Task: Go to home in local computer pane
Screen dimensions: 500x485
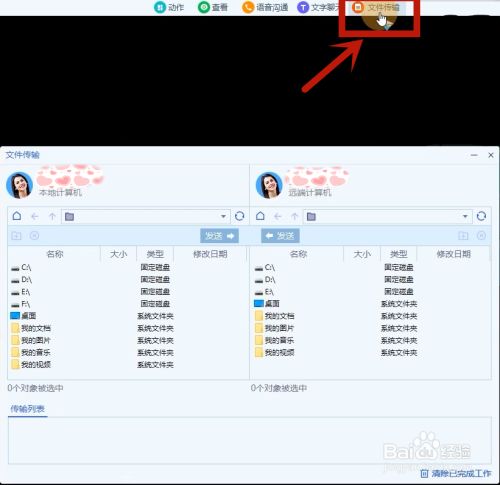Action: (17, 216)
